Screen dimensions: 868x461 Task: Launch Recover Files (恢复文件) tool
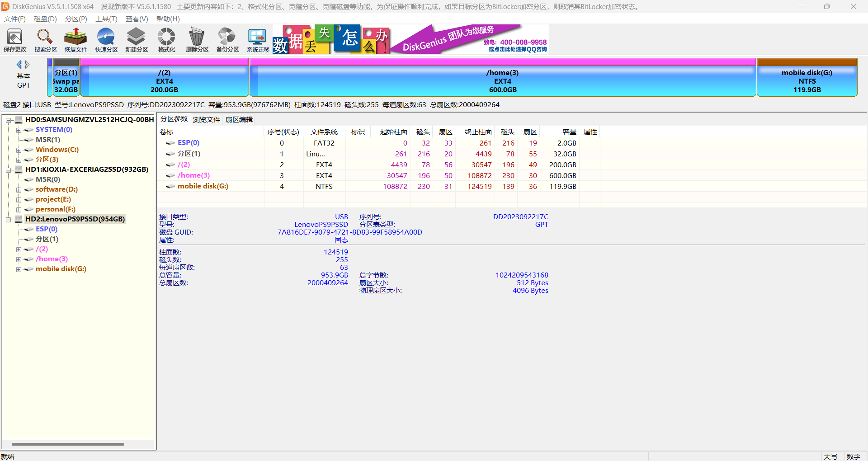75,40
